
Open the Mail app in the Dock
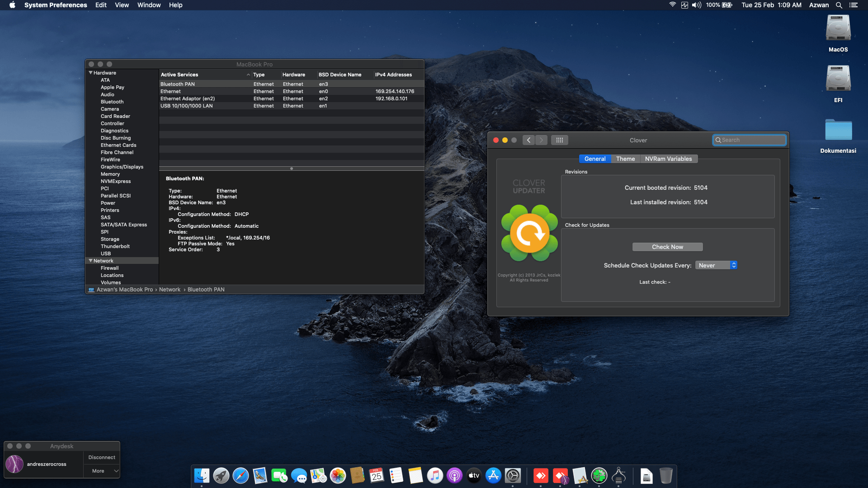[x=260, y=475]
